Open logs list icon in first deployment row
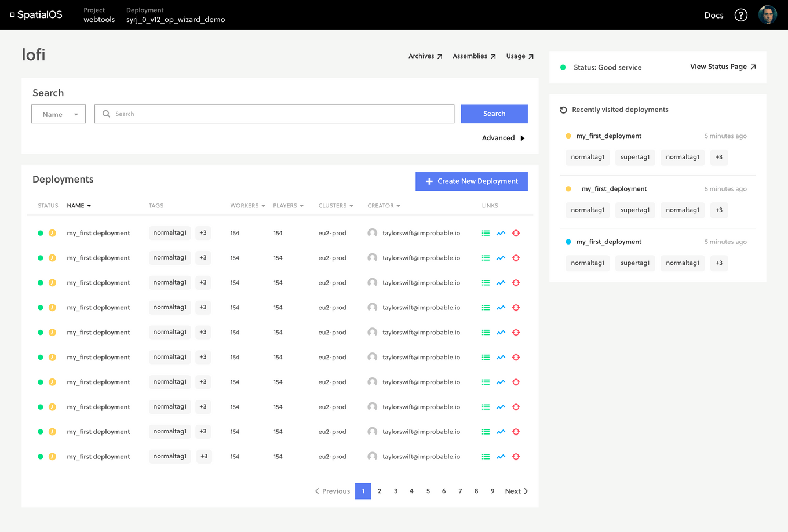Screen dimensions: 788x532 coord(486,233)
